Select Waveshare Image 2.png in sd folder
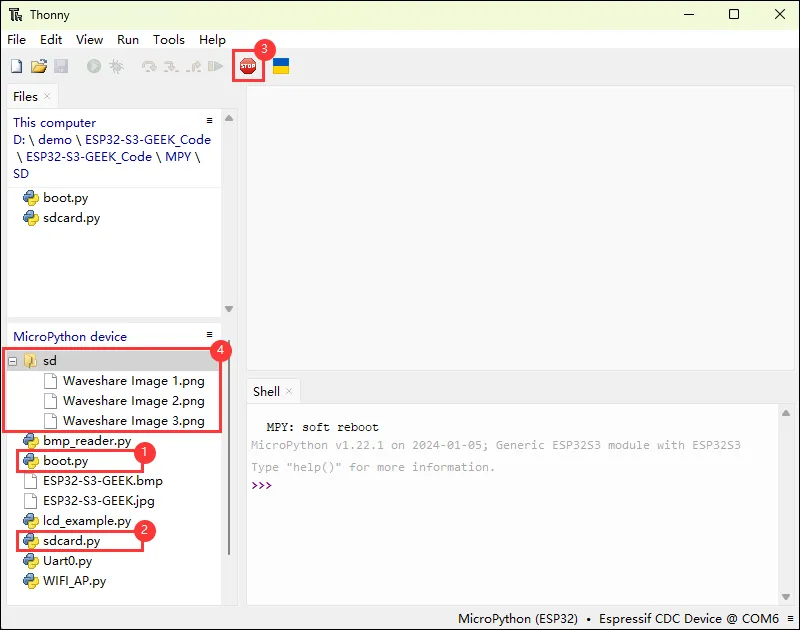800x630 pixels. 133,401
